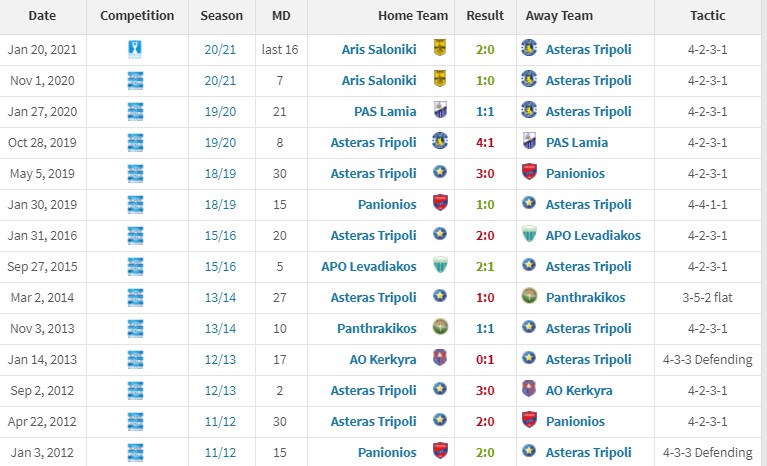Screen dimensions: 767x466
Task: Click Super League icon in Oct 28, 2019 row
Action: [135, 142]
